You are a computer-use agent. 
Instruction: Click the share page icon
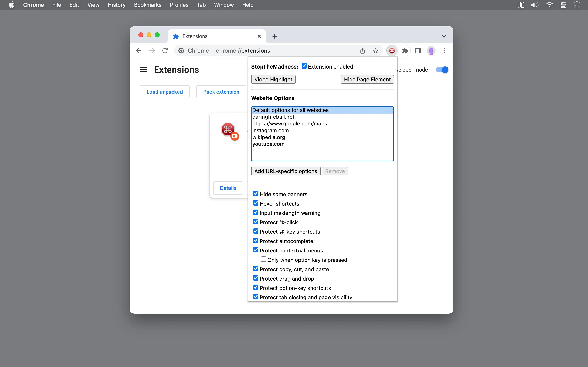point(362,51)
